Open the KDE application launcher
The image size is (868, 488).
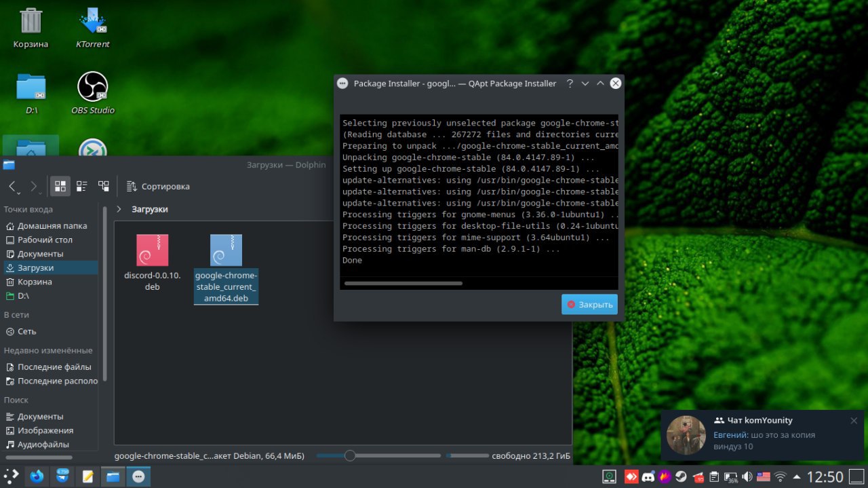point(12,476)
